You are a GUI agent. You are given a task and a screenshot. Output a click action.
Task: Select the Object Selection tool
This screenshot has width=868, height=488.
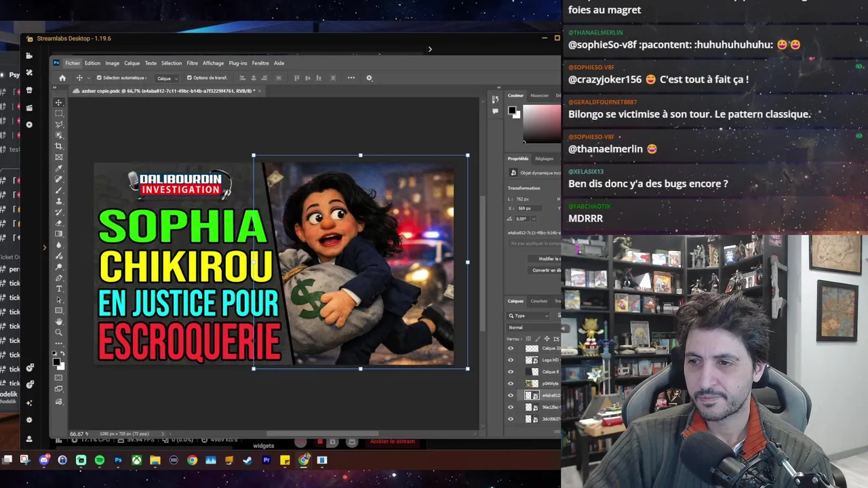58,135
